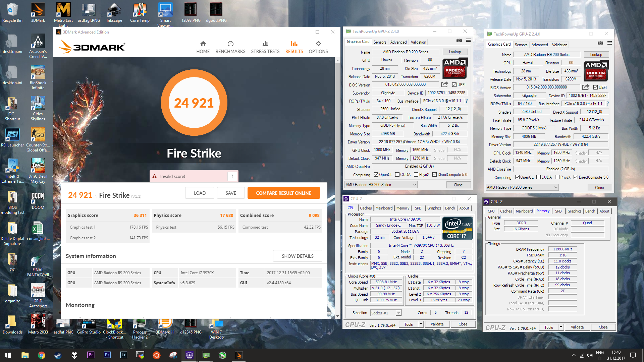
Task: Click SHOW DETAILS for System information
Action: point(298,256)
